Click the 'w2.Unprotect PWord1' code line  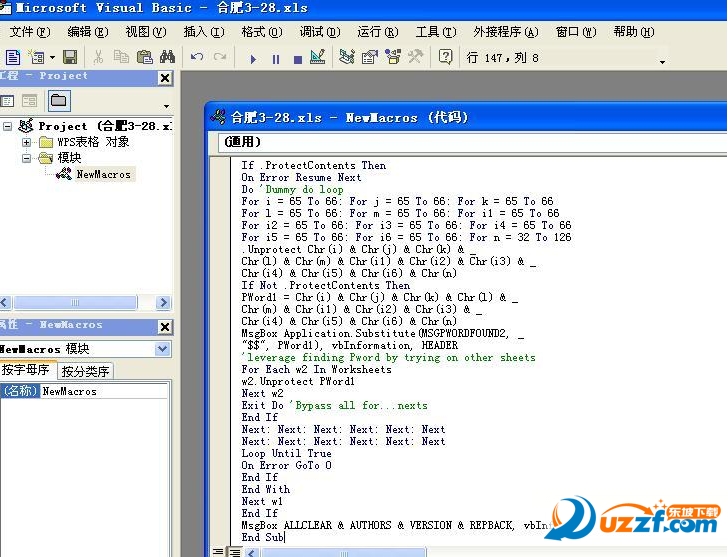pyautogui.click(x=298, y=382)
